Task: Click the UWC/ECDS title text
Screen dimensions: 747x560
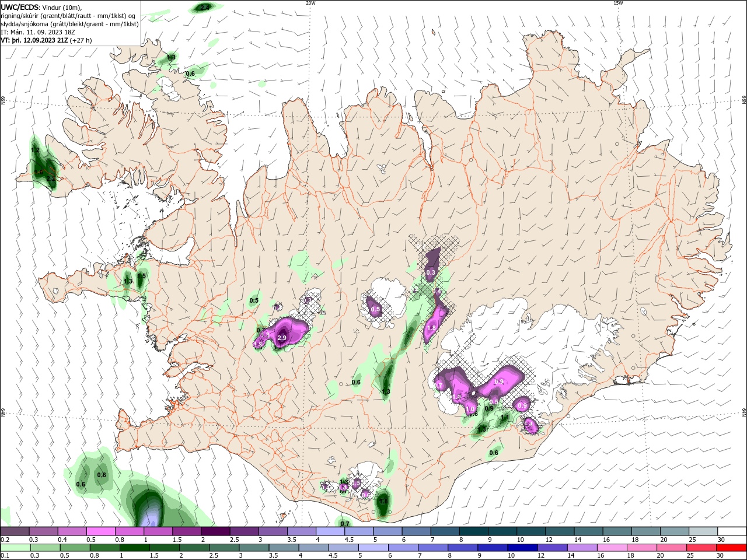Action: (x=20, y=7)
